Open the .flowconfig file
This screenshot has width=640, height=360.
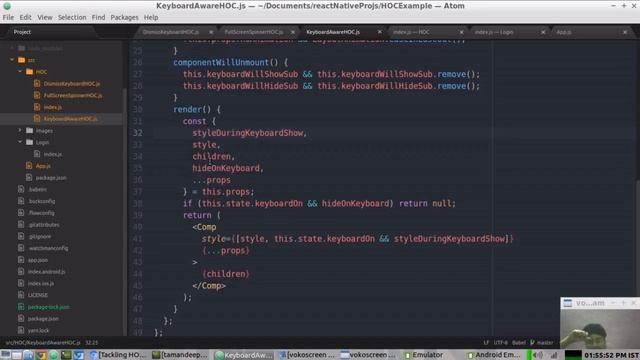click(41, 213)
